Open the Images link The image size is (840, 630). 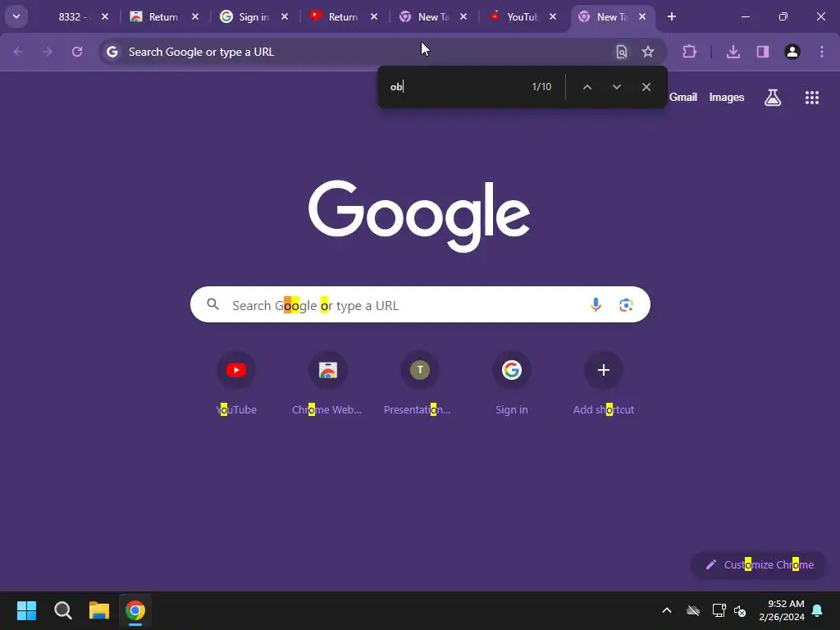(x=727, y=97)
